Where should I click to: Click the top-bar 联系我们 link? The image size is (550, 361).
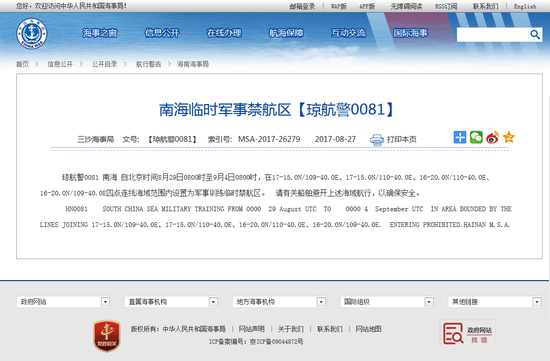(x=485, y=6)
